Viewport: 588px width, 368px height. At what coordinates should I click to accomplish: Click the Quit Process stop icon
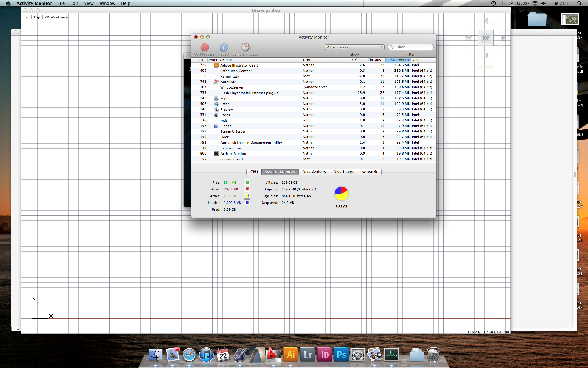204,47
